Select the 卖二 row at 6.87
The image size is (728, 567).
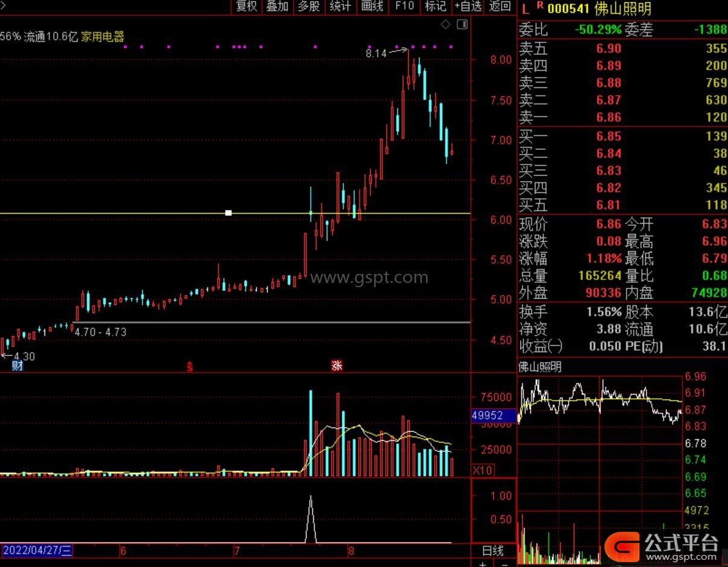pos(622,100)
